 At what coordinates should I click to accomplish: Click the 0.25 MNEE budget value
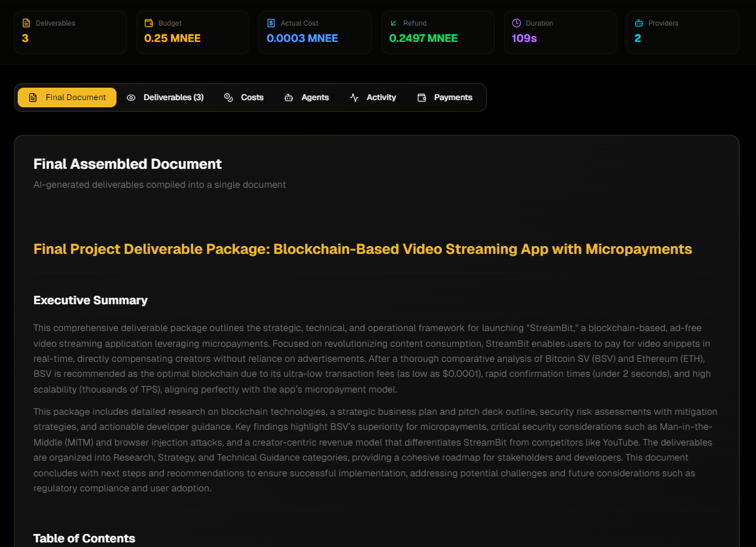(173, 38)
